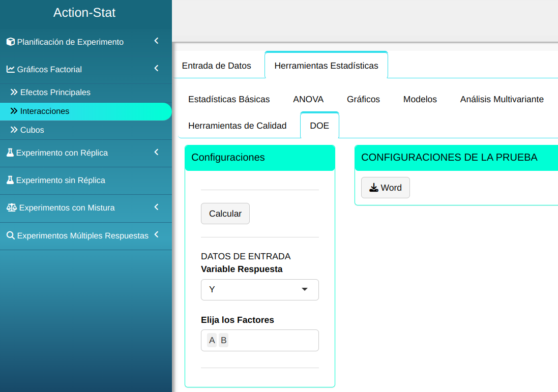Collapse the Gráficos Factorial menu chevron
The width and height of the screenshot is (558, 392).
click(x=156, y=68)
